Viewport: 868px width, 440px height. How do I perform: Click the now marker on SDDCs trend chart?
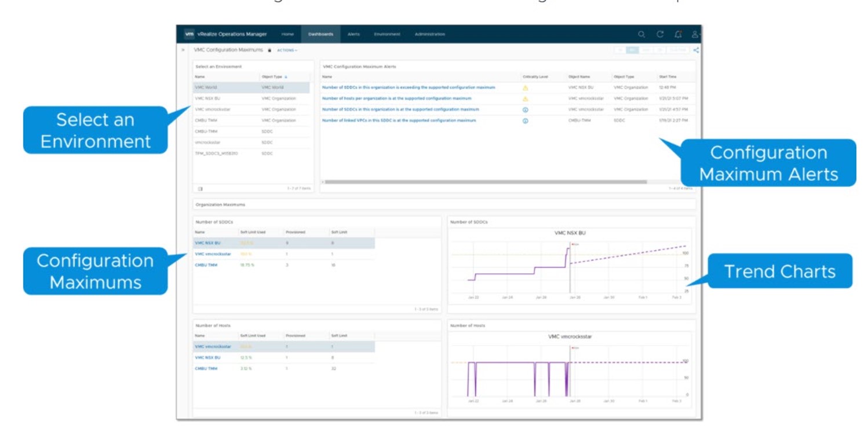point(575,244)
